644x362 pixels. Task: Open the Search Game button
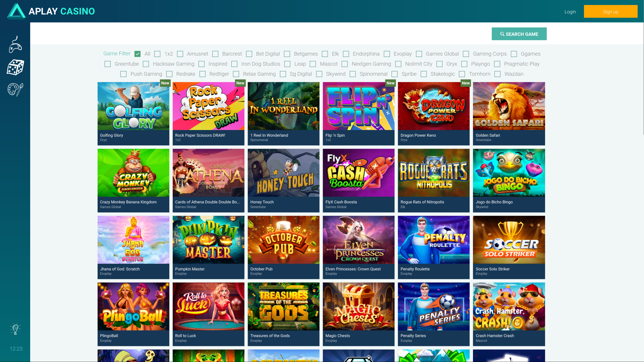(519, 34)
